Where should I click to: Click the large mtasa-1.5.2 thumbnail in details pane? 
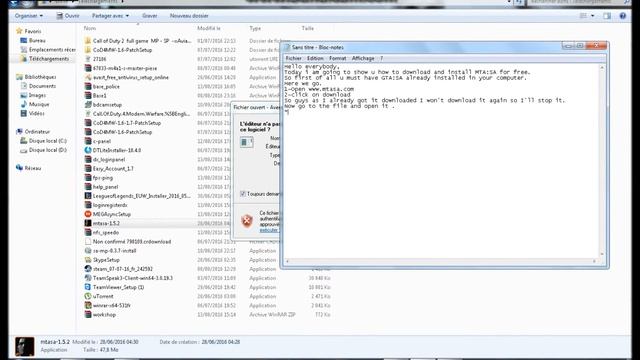tap(25, 346)
